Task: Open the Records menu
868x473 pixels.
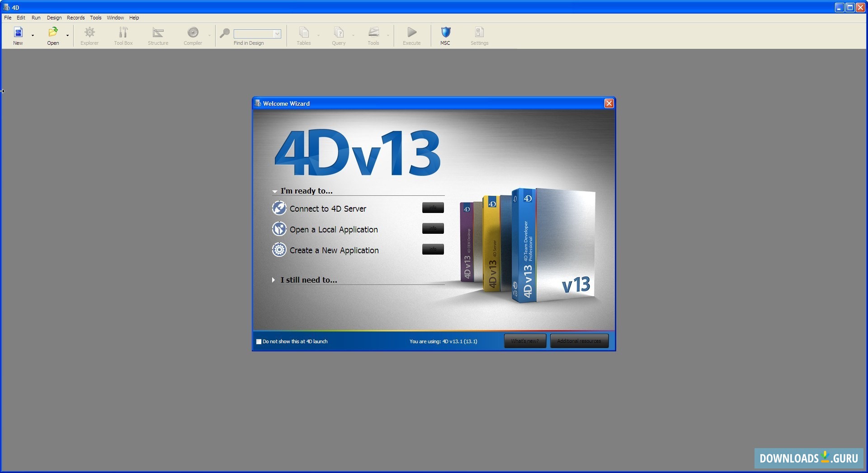Action: pos(75,18)
